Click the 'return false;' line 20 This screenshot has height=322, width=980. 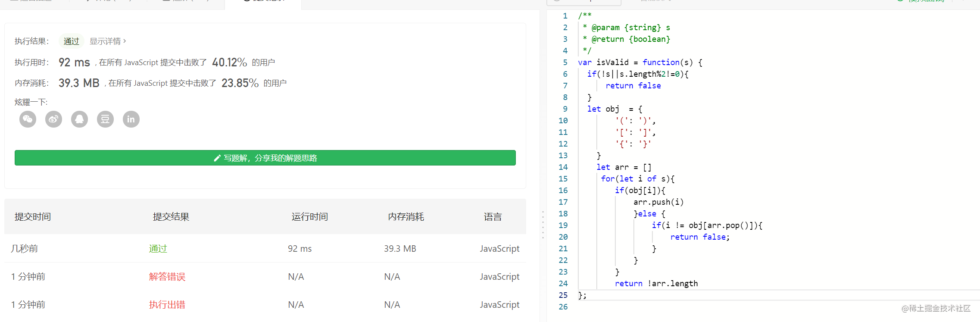[x=700, y=237]
